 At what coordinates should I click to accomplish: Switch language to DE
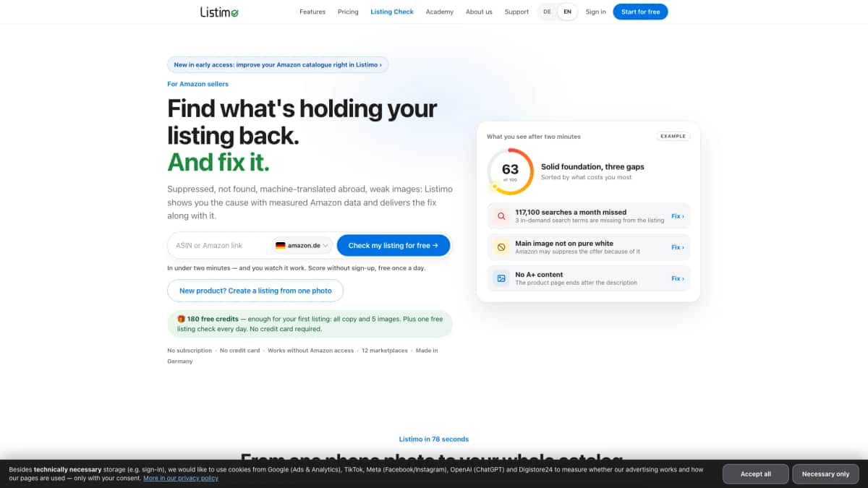(547, 12)
